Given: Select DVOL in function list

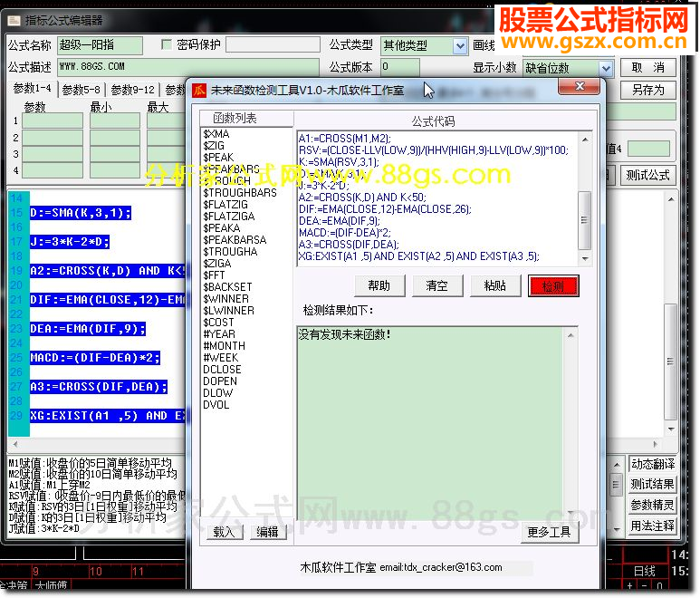Looking at the screenshot, I should (x=216, y=405).
